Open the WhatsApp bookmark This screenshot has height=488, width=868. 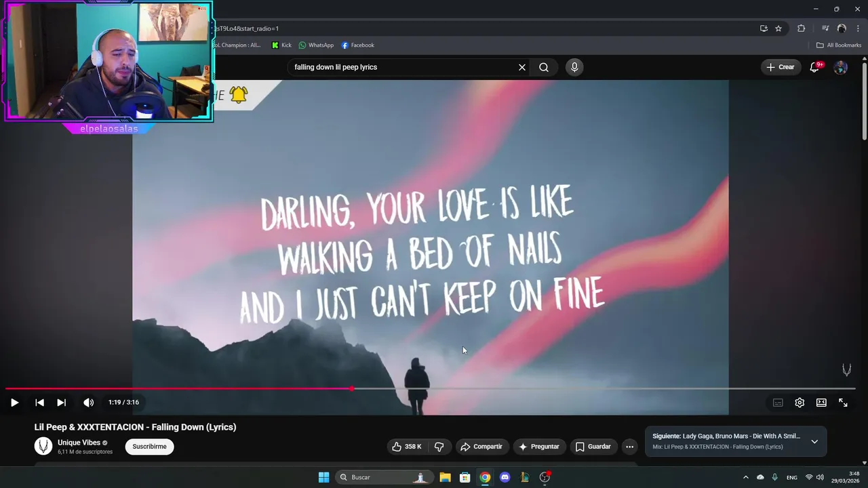coord(316,45)
